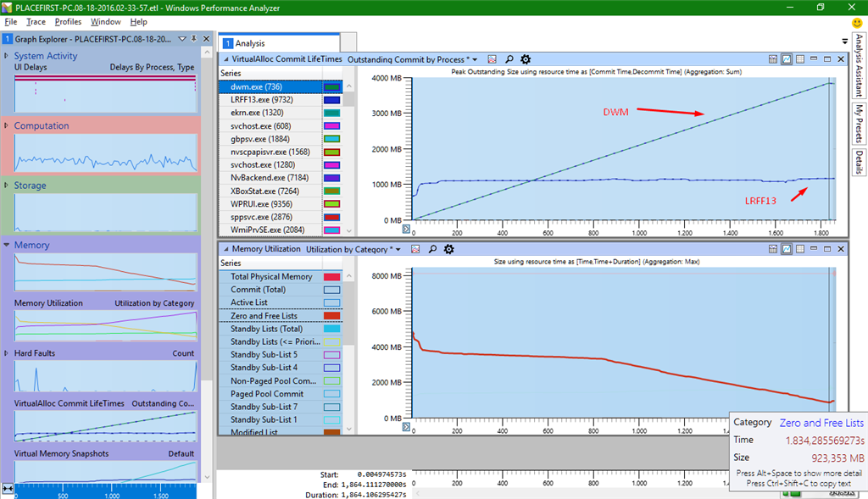Open Graph Explorer window position dropdown

pos(181,39)
